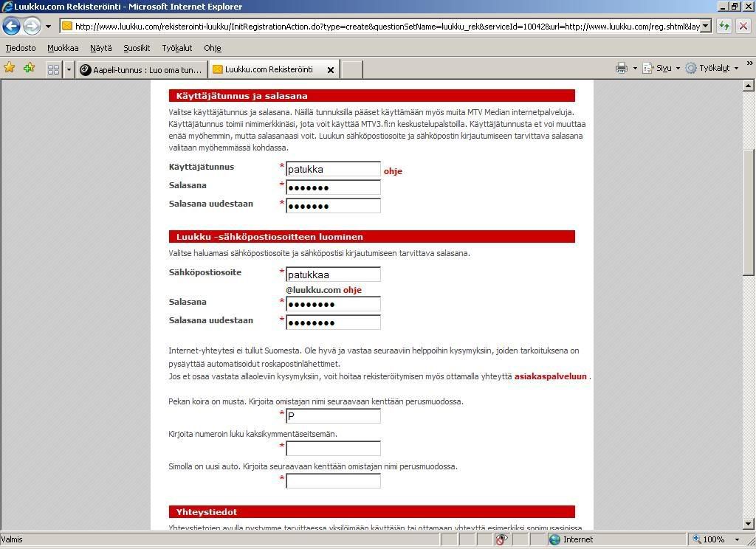This screenshot has height=549, width=756.
Task: Expand the address bar URL dropdown
Action: (x=705, y=26)
